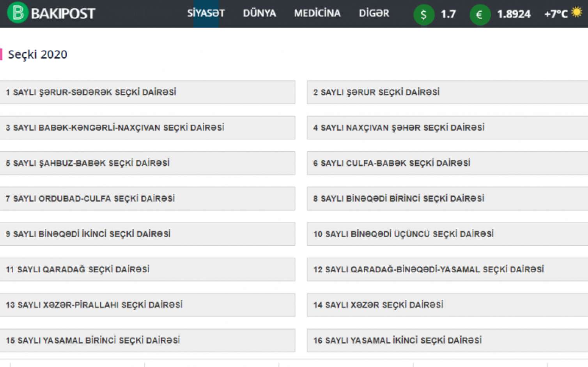Open 2 saylı Şərur seçki dairəsi
588x367 pixels.
(448, 92)
